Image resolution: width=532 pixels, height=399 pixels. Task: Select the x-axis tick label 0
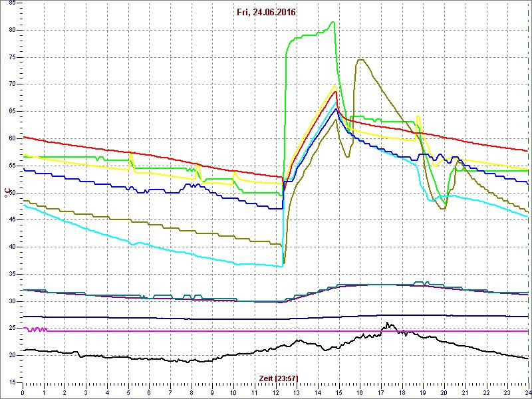tap(23, 392)
